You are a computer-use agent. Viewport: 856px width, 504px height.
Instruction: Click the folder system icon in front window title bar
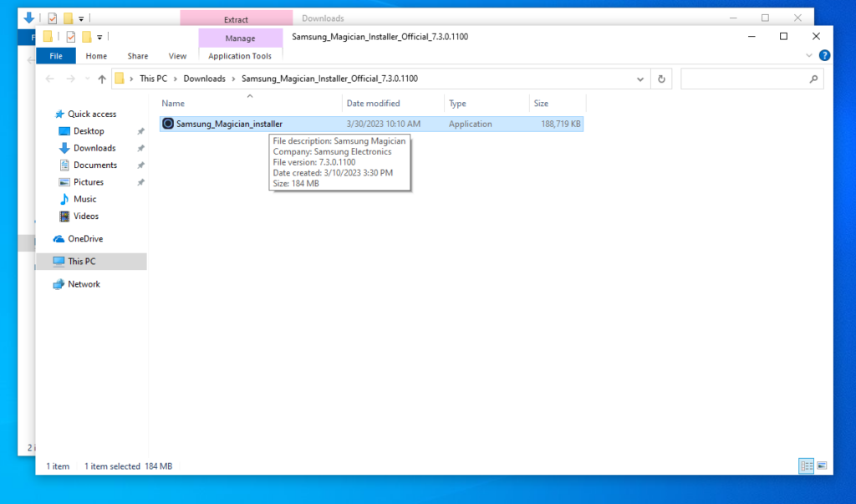click(x=48, y=37)
